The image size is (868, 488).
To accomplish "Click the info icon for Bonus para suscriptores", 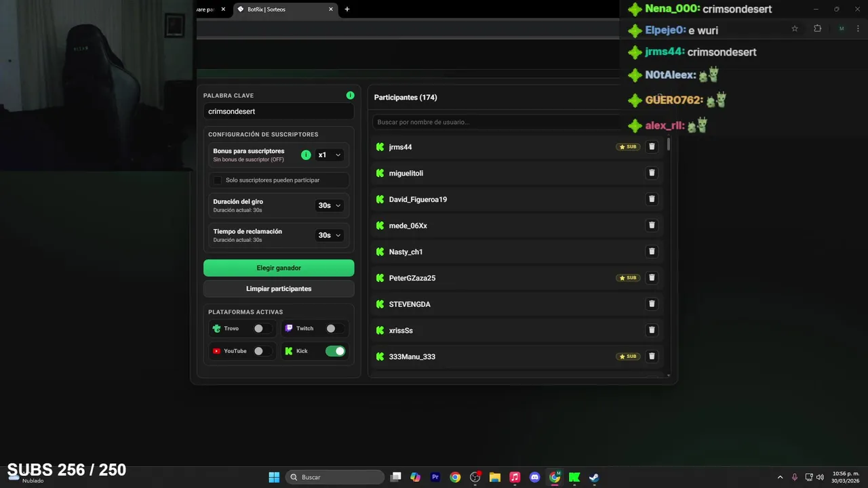I will pos(306,155).
